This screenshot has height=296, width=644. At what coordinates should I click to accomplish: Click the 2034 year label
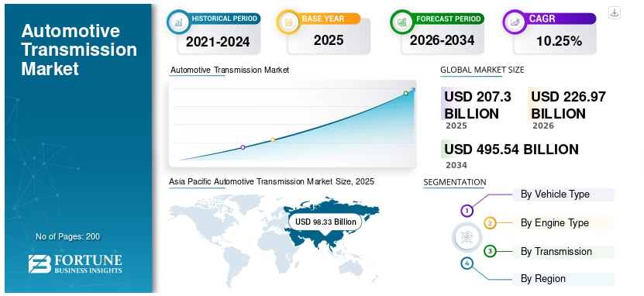tap(456, 166)
